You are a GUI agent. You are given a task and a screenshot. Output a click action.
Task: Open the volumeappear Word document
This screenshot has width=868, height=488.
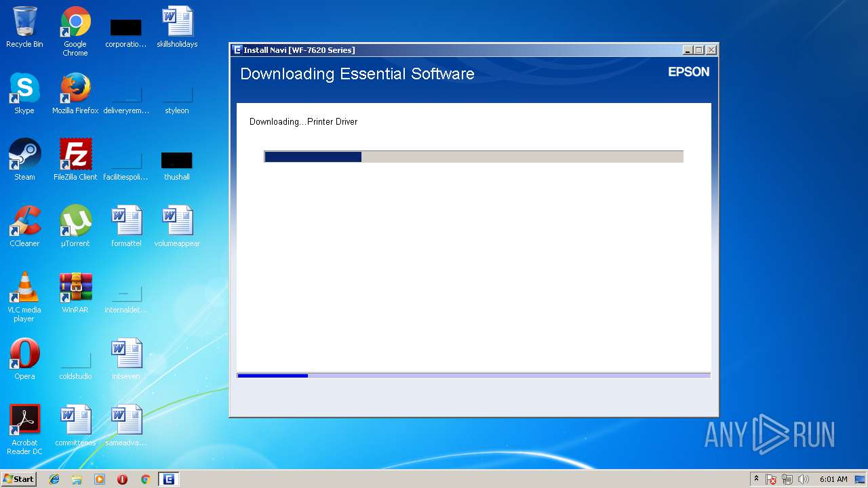(x=177, y=226)
